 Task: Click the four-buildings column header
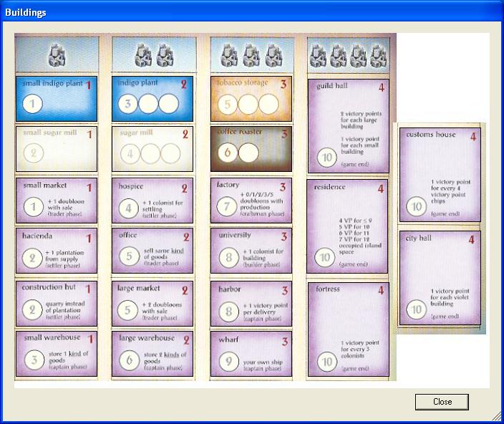coord(349,55)
